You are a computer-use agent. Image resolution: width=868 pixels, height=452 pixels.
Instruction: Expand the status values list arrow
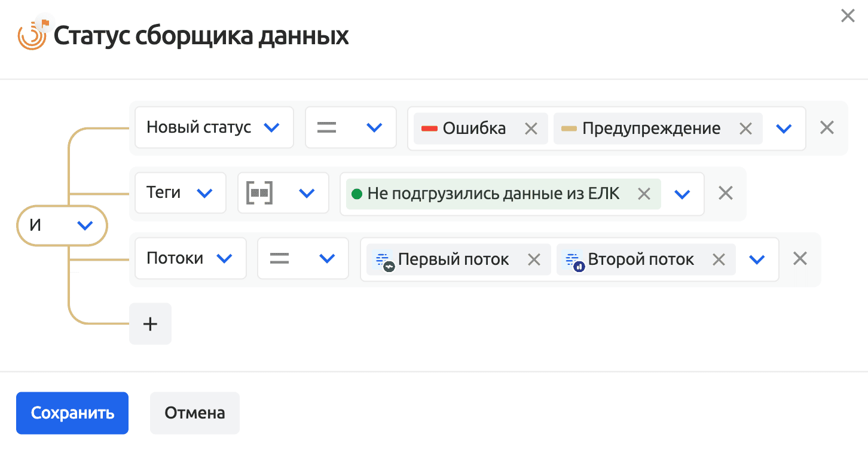[784, 129]
